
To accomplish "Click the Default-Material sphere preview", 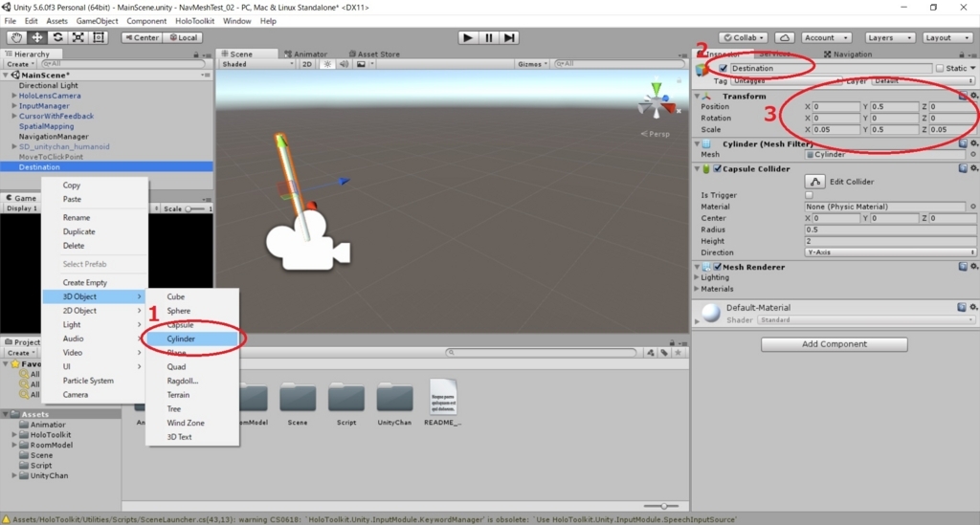I will pyautogui.click(x=711, y=313).
